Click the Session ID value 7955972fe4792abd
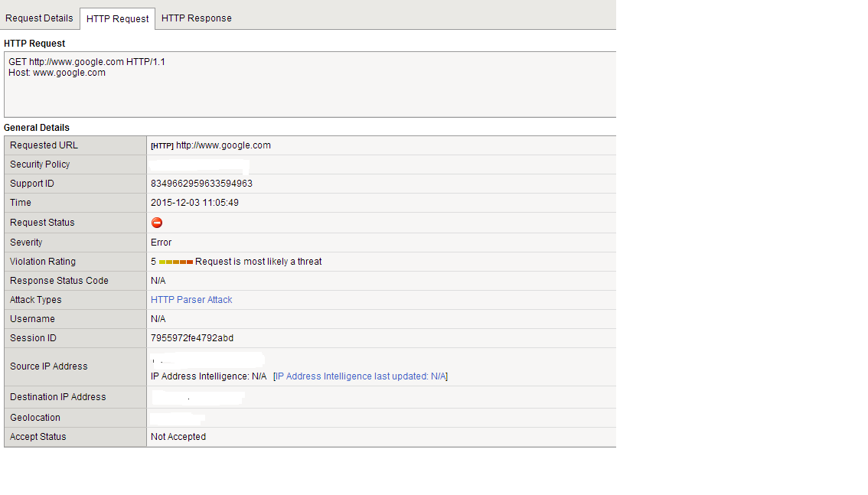This screenshot has height=495, width=868. (x=192, y=338)
